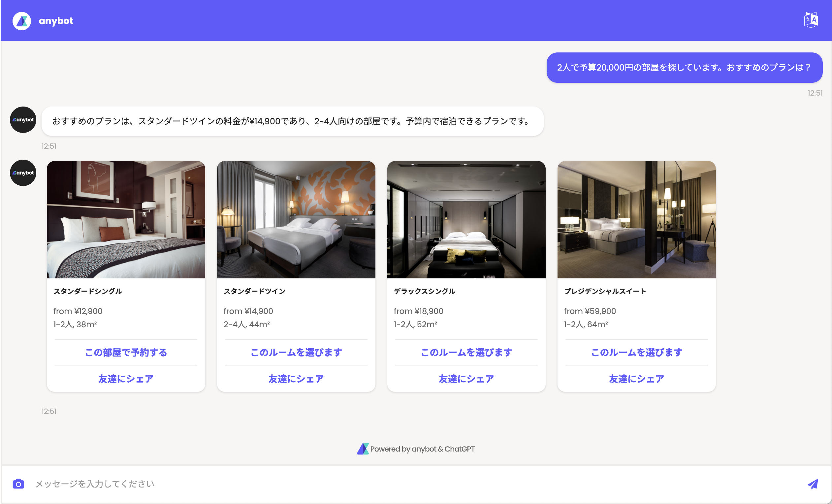Click the bot reply recommending スタンダードツイン
832x504 pixels.
coord(292,121)
